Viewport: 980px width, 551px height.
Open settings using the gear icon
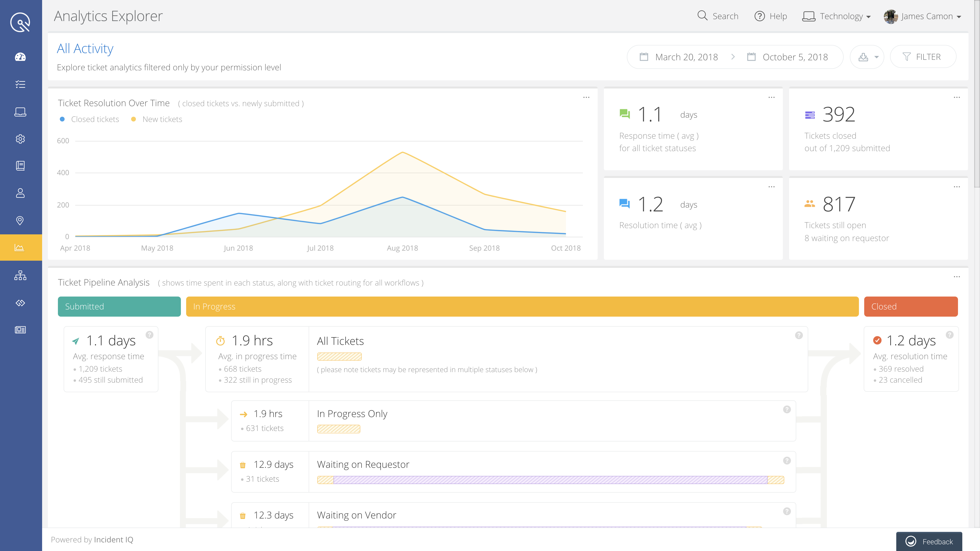(x=20, y=139)
